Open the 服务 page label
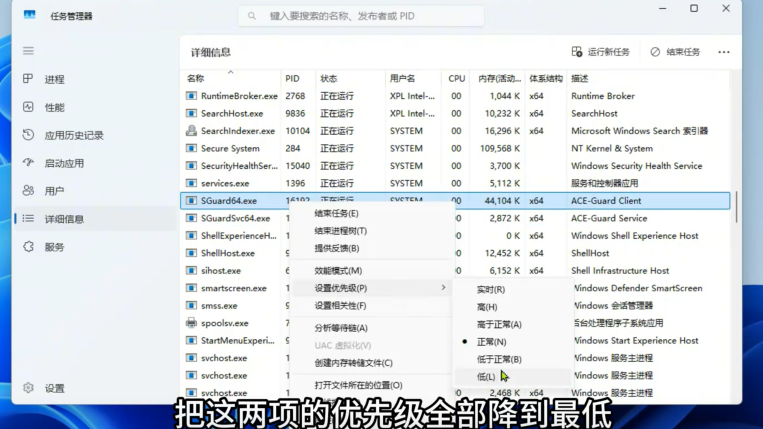 [x=54, y=247]
